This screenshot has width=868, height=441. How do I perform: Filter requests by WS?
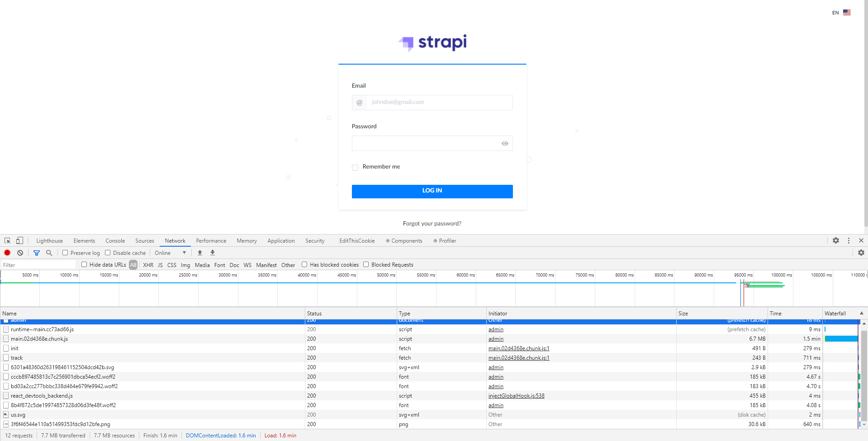247,265
